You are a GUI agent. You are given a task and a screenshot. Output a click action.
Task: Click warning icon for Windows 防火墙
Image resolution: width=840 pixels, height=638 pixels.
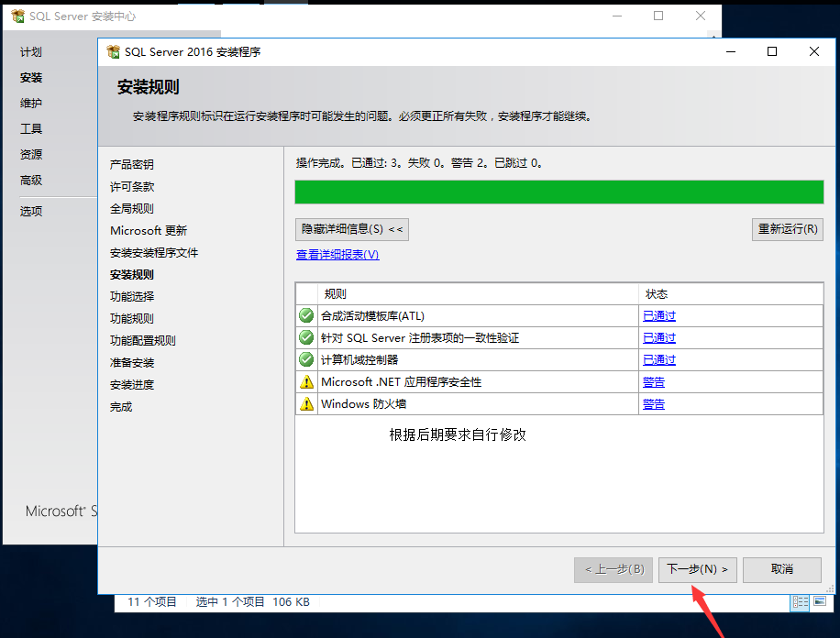pos(306,404)
